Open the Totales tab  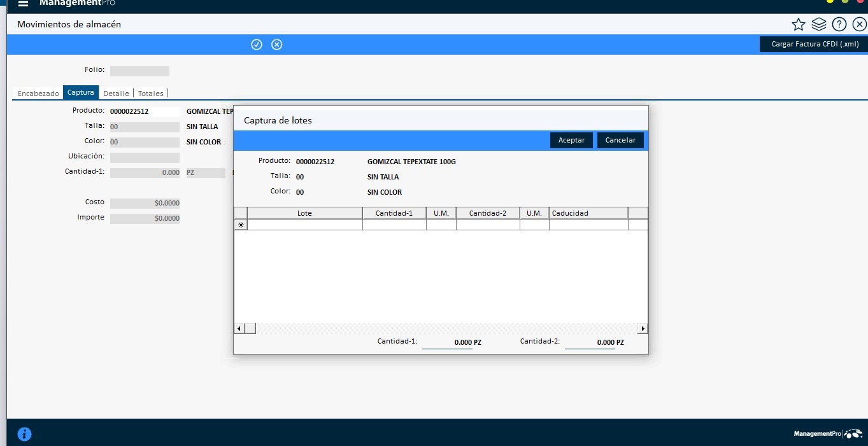(151, 94)
